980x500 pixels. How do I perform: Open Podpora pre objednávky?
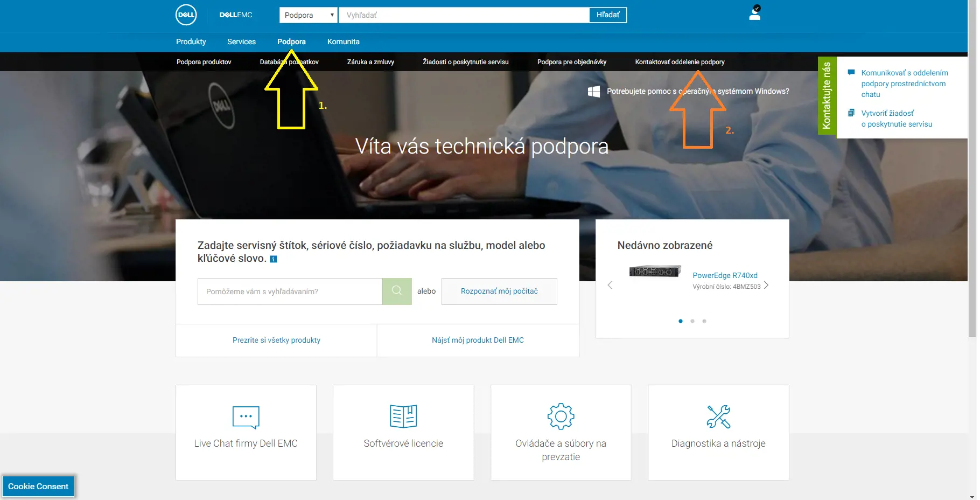[572, 62]
